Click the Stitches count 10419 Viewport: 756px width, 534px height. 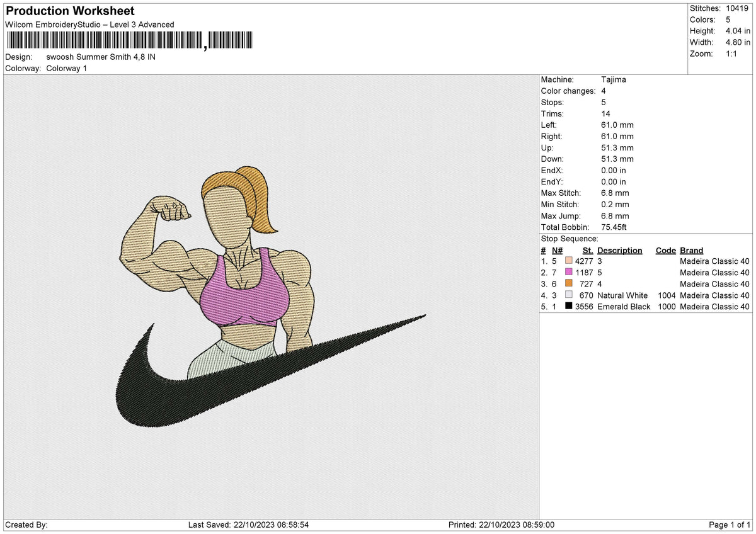point(738,8)
